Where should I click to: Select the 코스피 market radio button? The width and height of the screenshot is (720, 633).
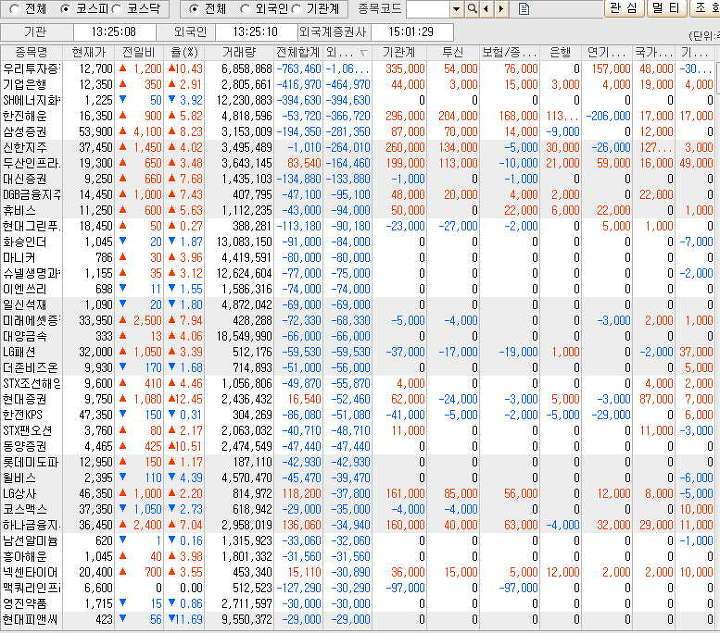[x=65, y=9]
